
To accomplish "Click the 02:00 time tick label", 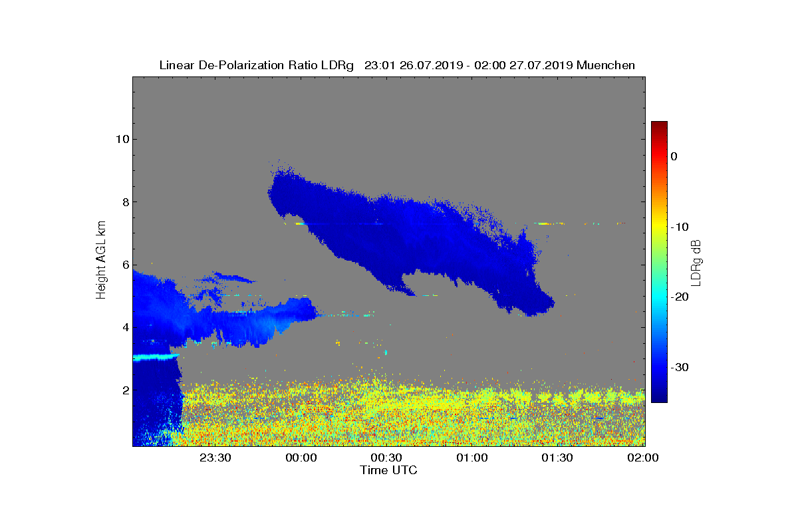I will (x=642, y=458).
